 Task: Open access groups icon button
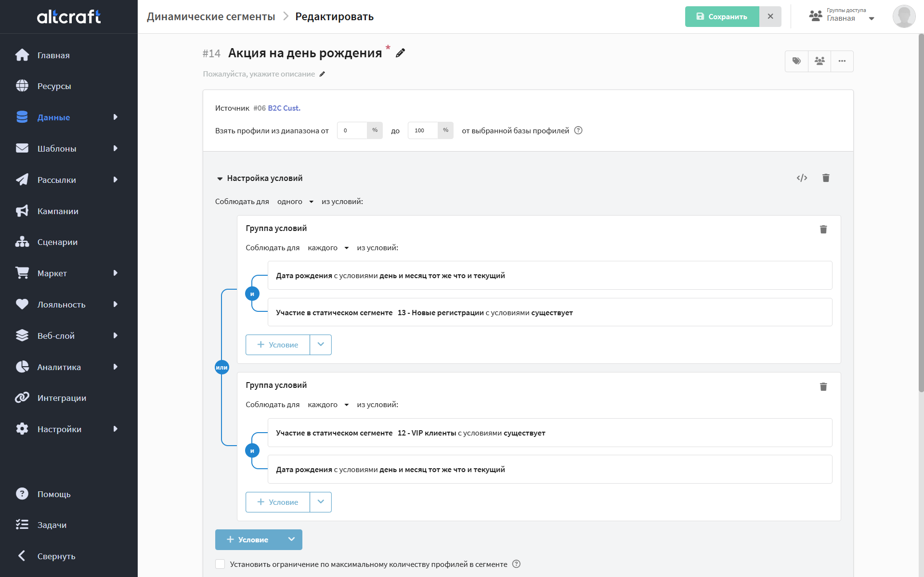point(820,61)
